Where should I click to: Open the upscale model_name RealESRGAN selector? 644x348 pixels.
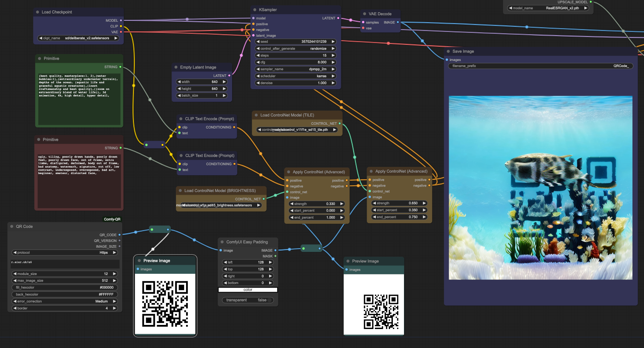(x=548, y=8)
